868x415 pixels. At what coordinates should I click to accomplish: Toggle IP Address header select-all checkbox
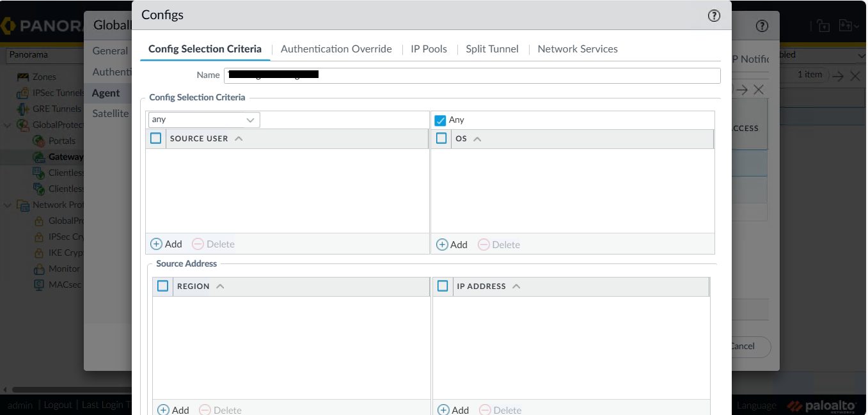443,286
